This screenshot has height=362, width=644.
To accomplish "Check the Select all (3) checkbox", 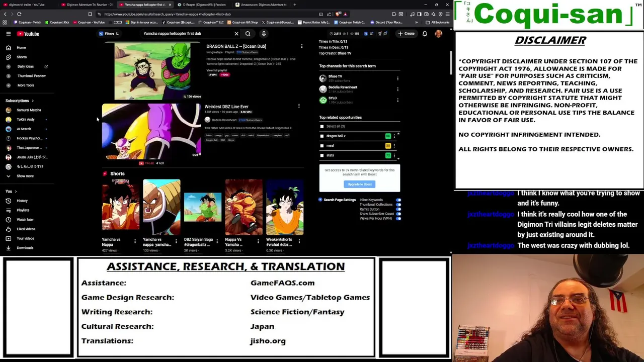I will click(322, 126).
